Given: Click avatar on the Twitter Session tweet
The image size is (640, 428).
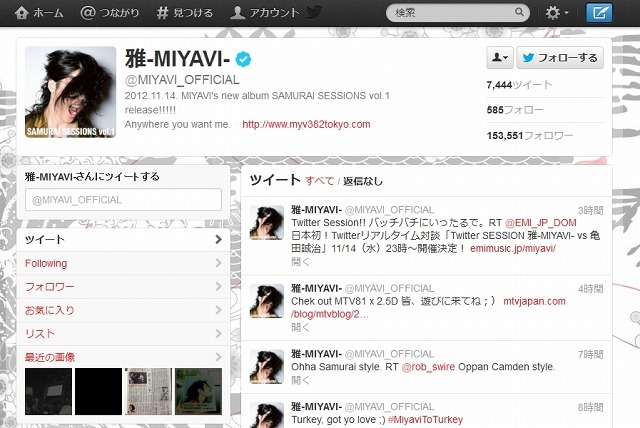Looking at the screenshot, I should 267,222.
